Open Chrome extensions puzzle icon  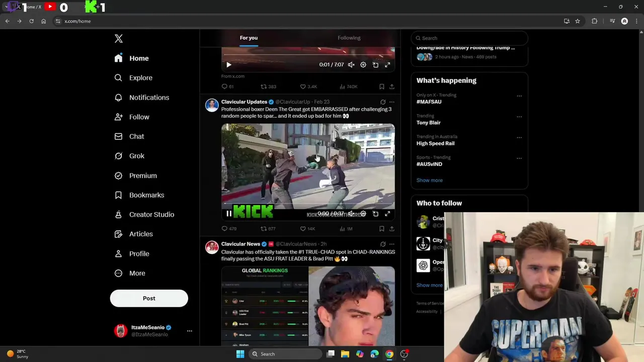pyautogui.click(x=594, y=21)
